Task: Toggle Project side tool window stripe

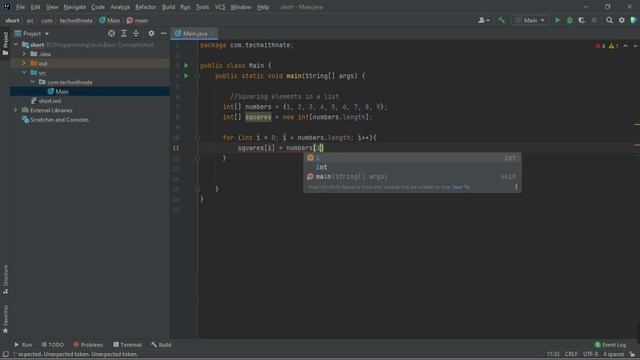Action: 5,44
